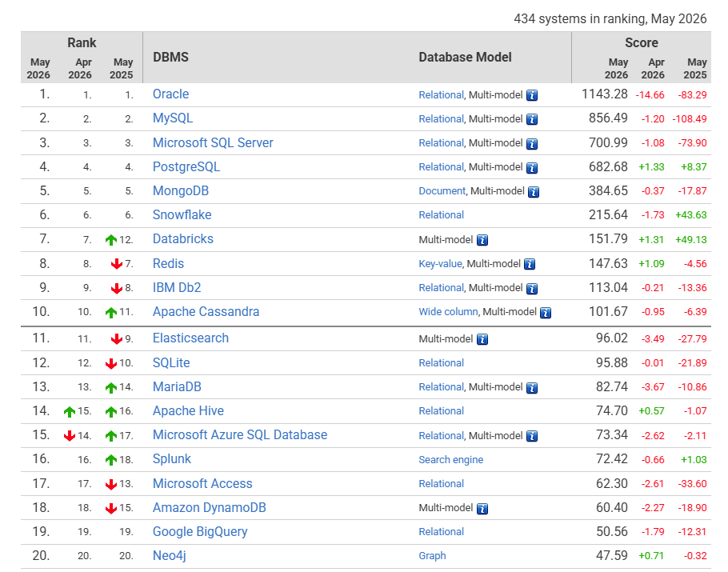Click info icon in MongoDB row
The height and width of the screenshot is (572, 728).
tap(534, 192)
